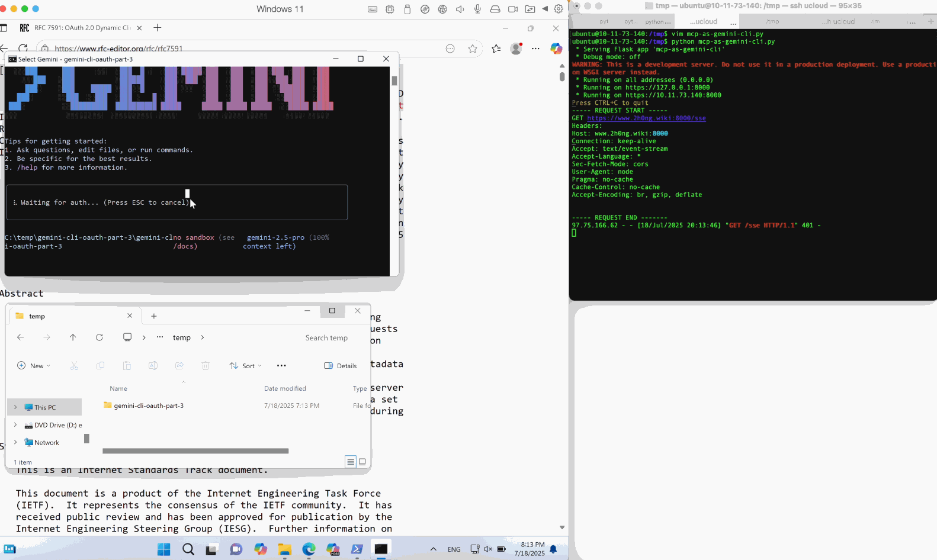
Task: Expand the Network tree node
Action: (x=15, y=442)
